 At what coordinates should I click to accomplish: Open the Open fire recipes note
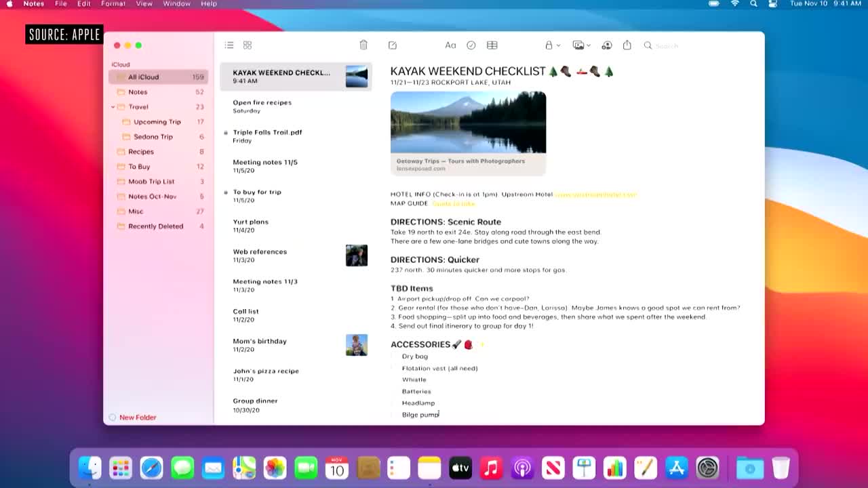tap(296, 106)
